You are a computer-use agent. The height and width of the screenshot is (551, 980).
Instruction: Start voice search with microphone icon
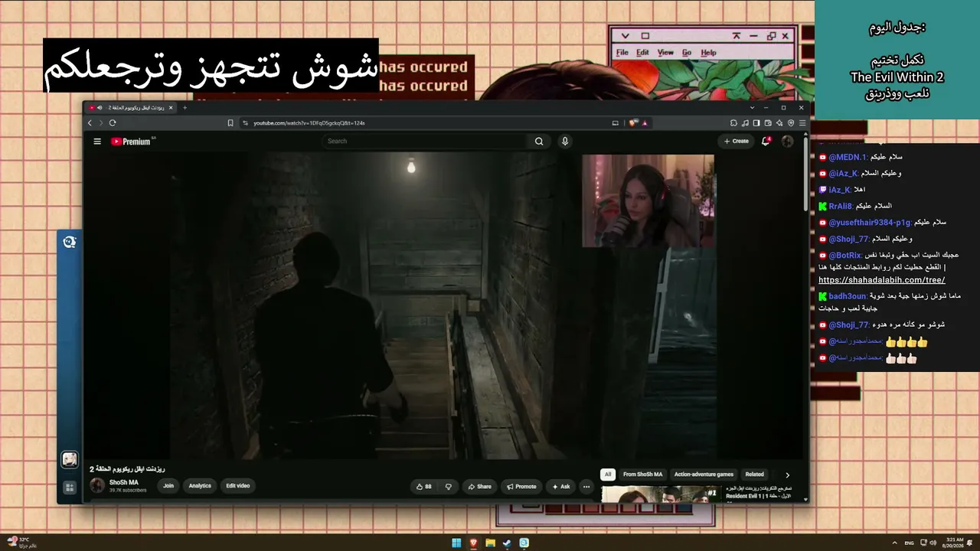565,142
